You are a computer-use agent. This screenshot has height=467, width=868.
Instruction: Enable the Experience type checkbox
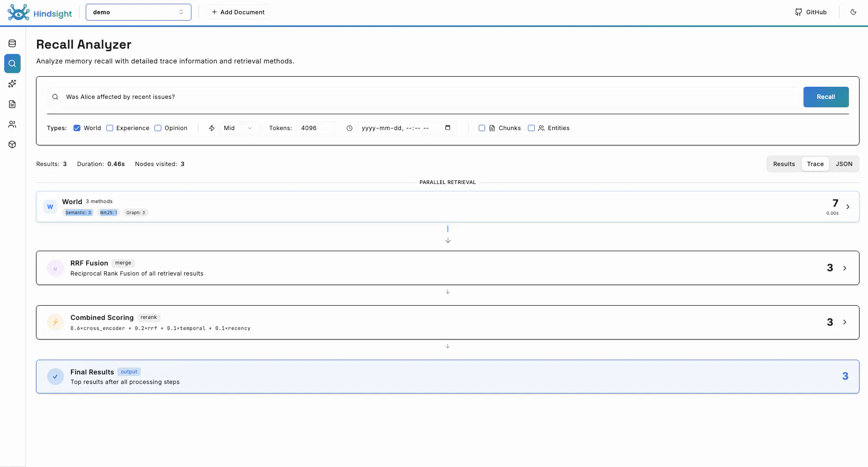[110, 128]
